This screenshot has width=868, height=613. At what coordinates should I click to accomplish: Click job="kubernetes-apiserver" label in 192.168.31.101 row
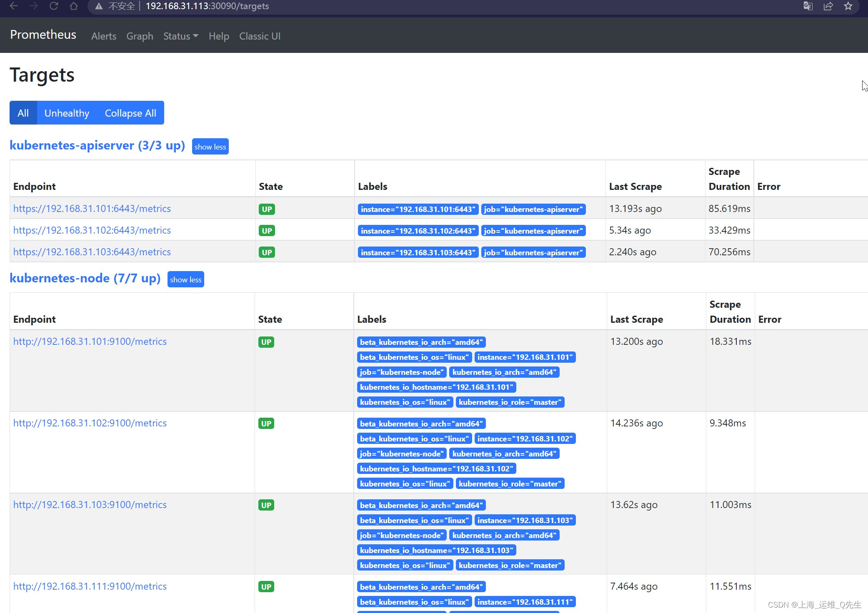click(533, 209)
